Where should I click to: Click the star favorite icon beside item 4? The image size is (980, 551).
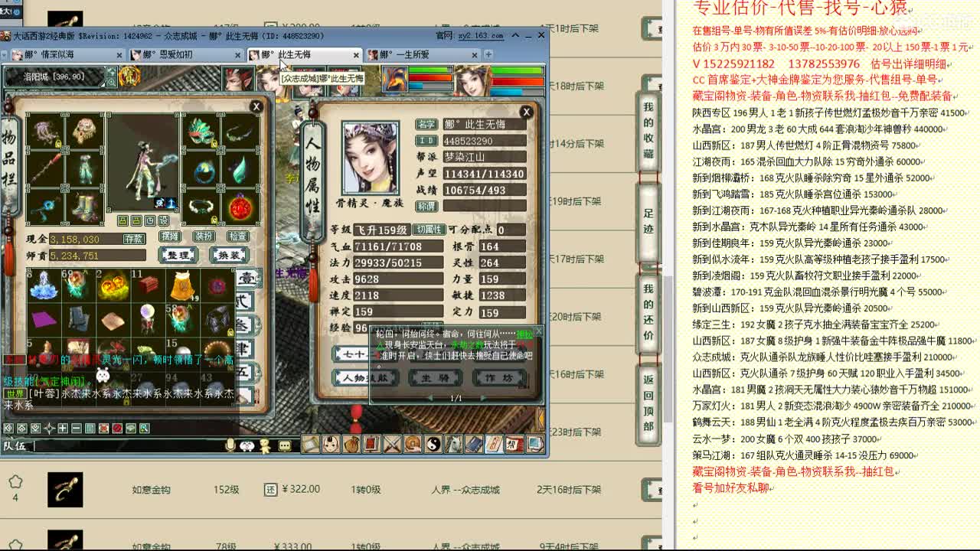tap(15, 482)
